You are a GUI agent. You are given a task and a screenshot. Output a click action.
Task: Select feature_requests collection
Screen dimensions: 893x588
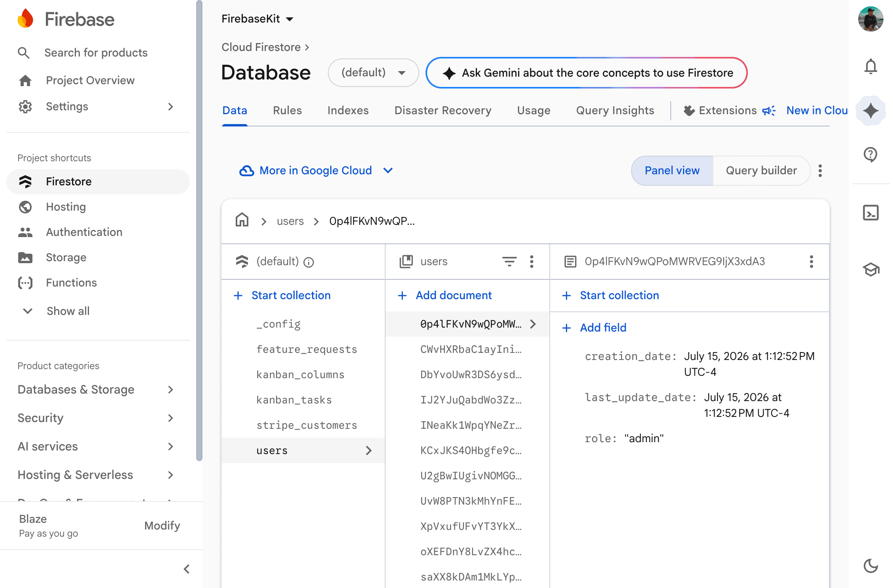tap(306, 349)
